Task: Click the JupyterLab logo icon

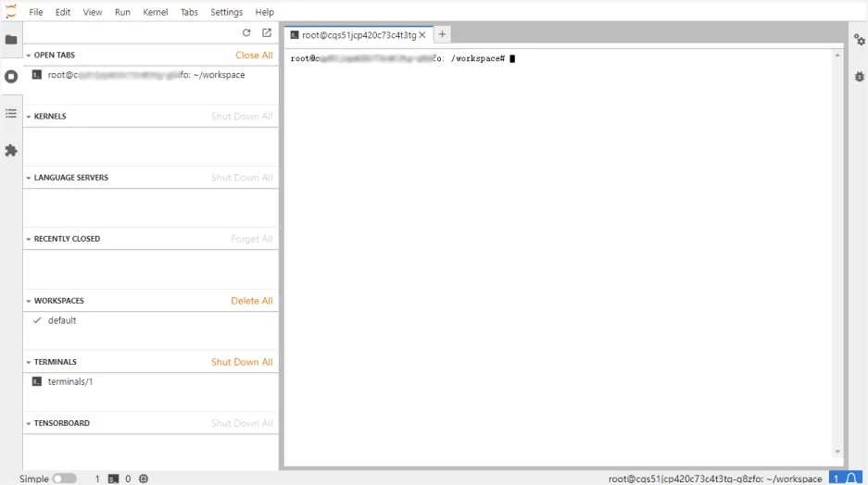Action: 11,11
